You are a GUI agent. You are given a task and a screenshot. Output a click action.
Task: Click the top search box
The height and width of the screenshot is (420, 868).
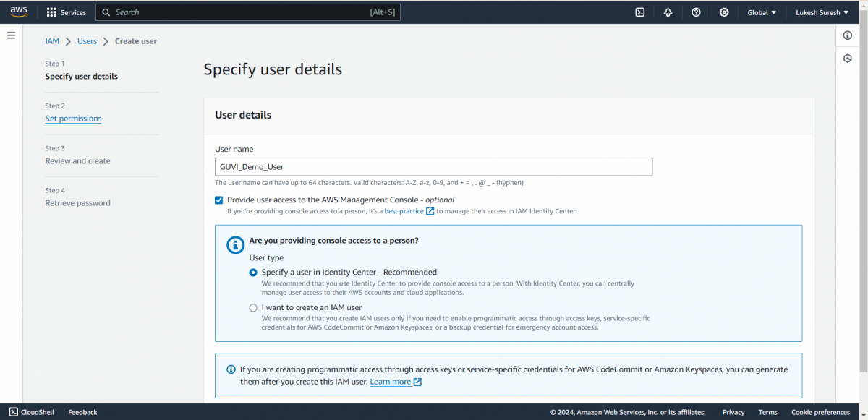248,12
